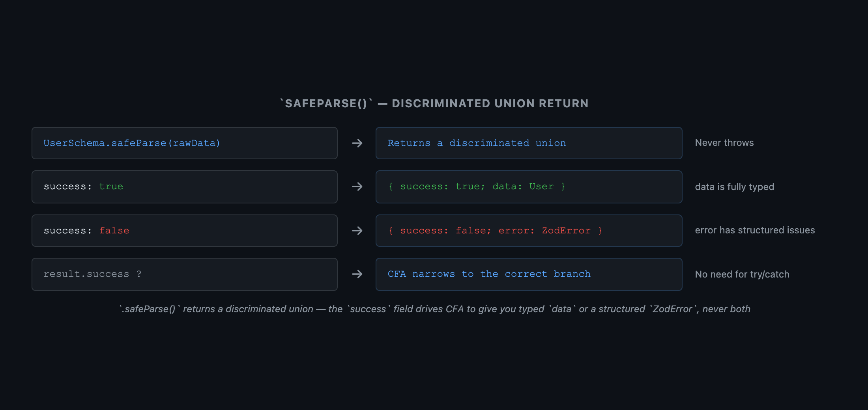Screen dimensions: 868x410
Task: Select the success: true box
Action: pyautogui.click(x=185, y=187)
